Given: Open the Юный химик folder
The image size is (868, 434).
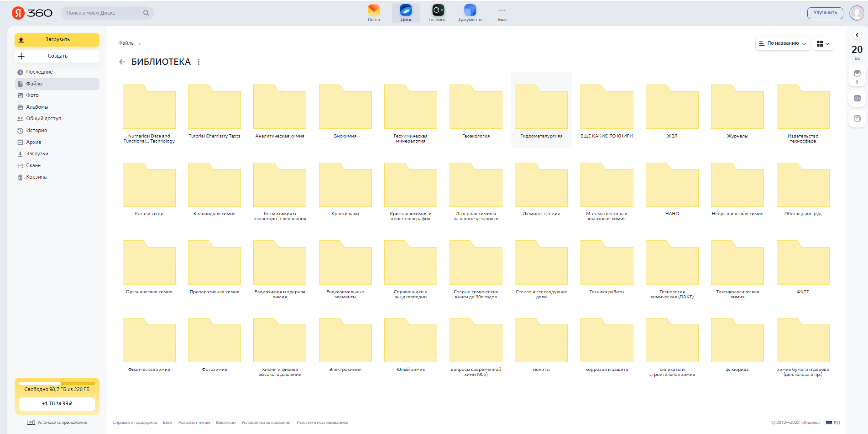Looking at the screenshot, I should point(411,344).
